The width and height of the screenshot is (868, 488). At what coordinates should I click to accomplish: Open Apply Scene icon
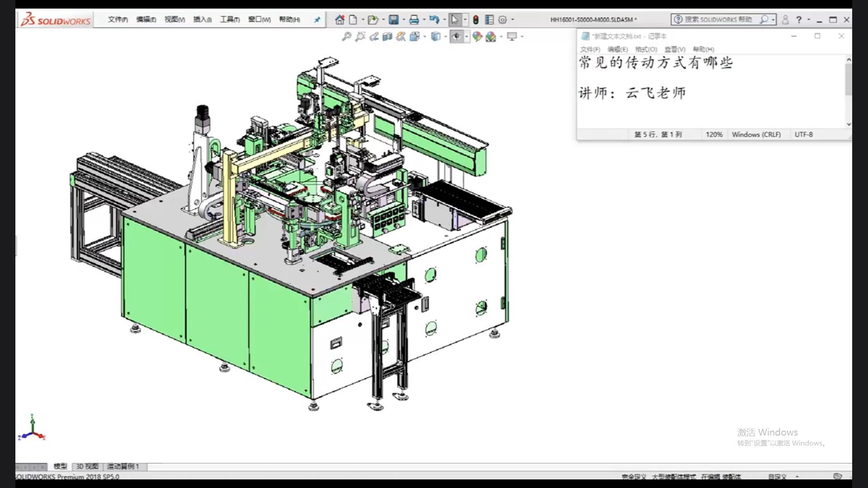[x=491, y=37]
